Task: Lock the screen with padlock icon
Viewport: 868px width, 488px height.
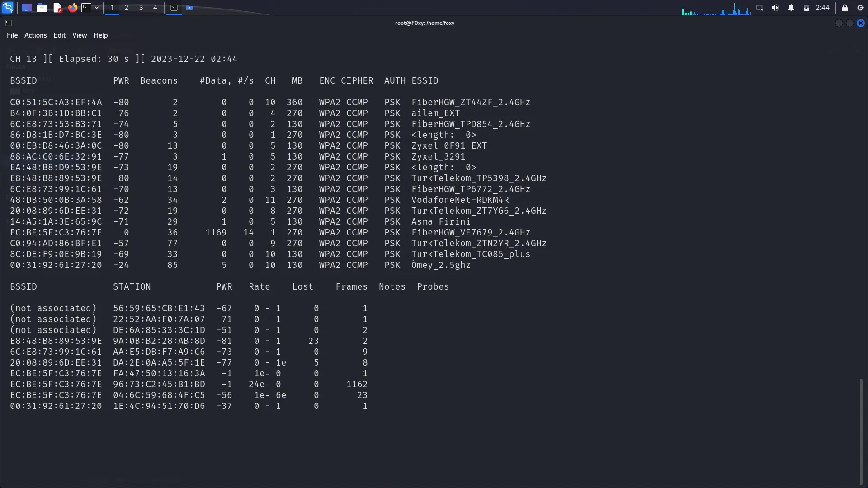Action: tap(844, 8)
